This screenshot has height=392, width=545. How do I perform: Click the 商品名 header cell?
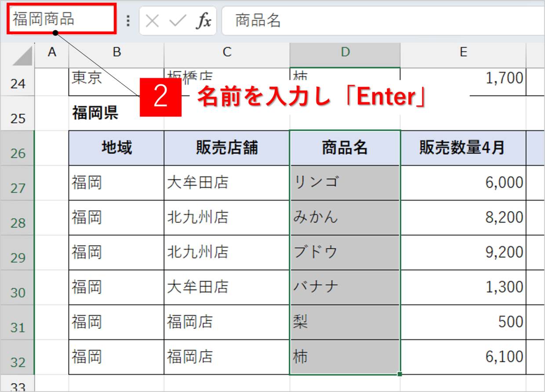click(x=345, y=148)
